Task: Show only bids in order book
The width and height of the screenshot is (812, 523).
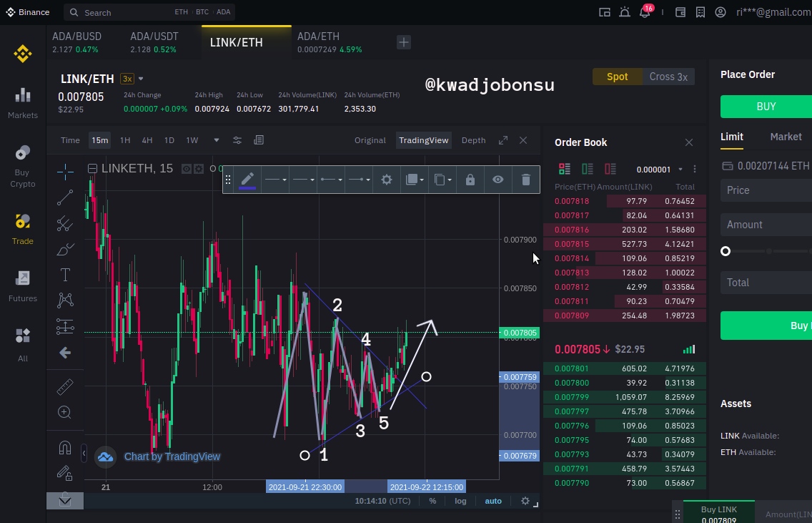Action: point(588,169)
